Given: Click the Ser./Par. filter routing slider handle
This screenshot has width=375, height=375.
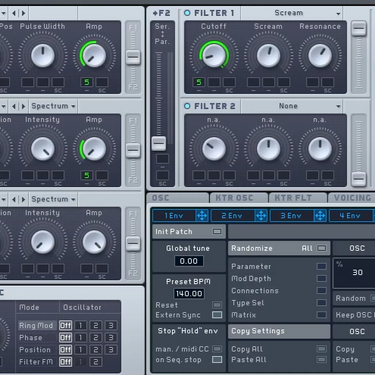Looking at the screenshot, I should pyautogui.click(x=159, y=144).
